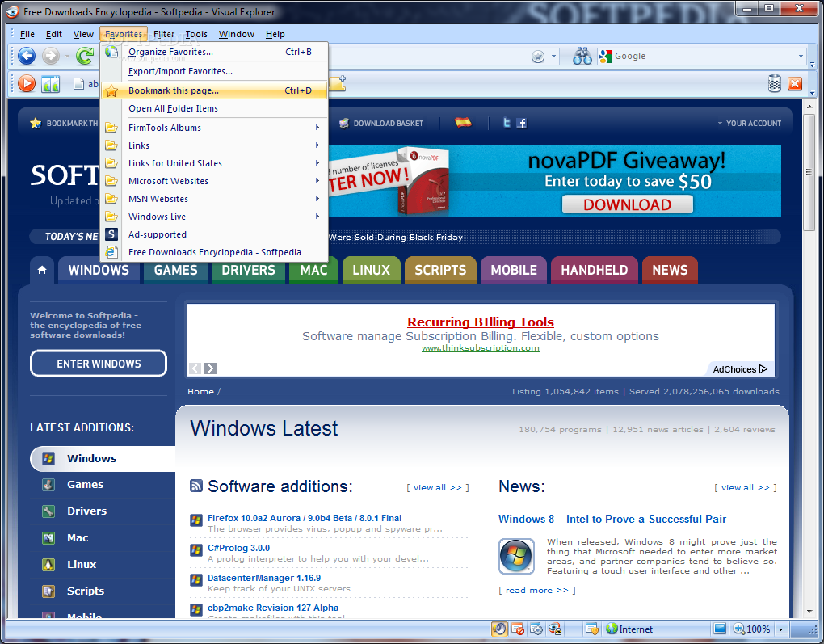The height and width of the screenshot is (644, 824).
Task: Open Your Account dropdown on Softpedia
Action: click(x=750, y=123)
